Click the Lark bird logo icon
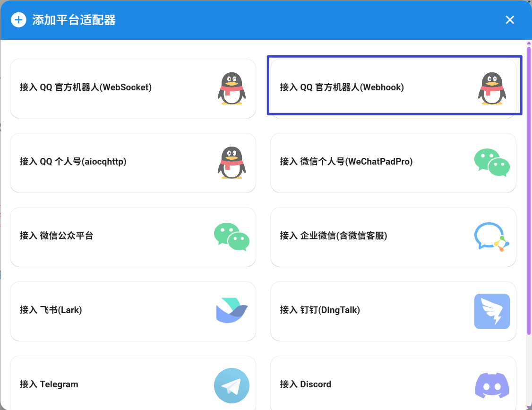532x410 pixels. (232, 311)
